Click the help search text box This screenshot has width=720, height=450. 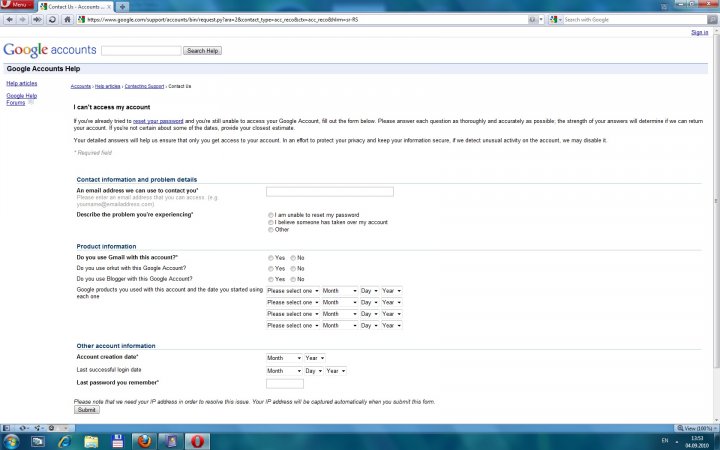pyautogui.click(x=141, y=51)
